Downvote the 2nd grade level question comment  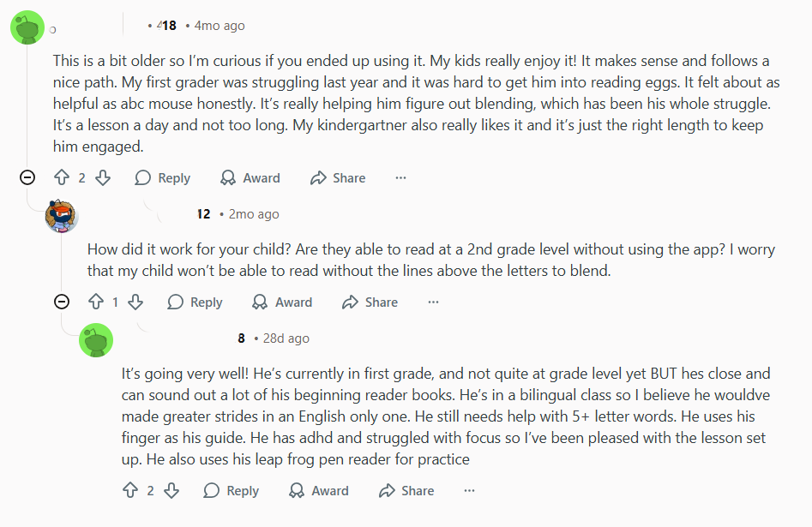135,302
